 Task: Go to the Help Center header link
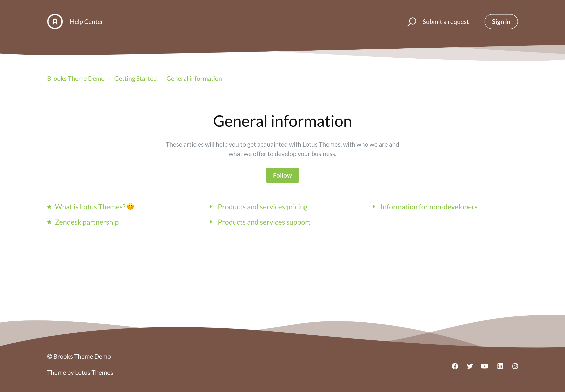[x=87, y=22]
